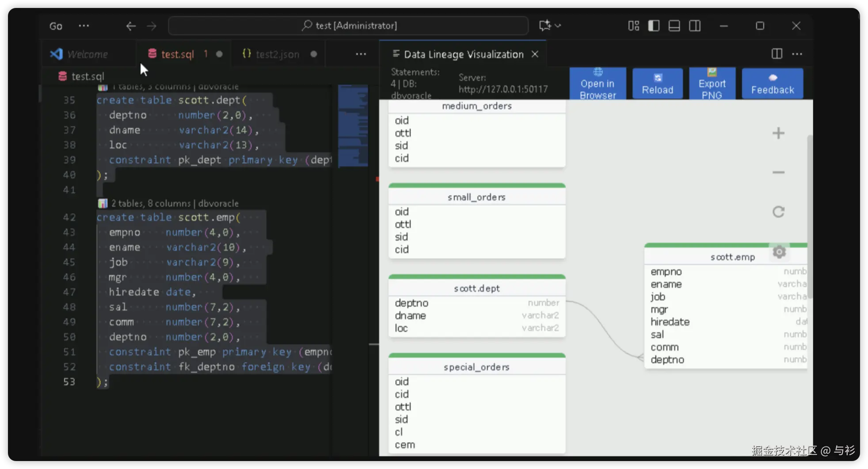The image size is (868, 469).
Task: Click the comm column in scott.emp
Action: pyautogui.click(x=726, y=347)
